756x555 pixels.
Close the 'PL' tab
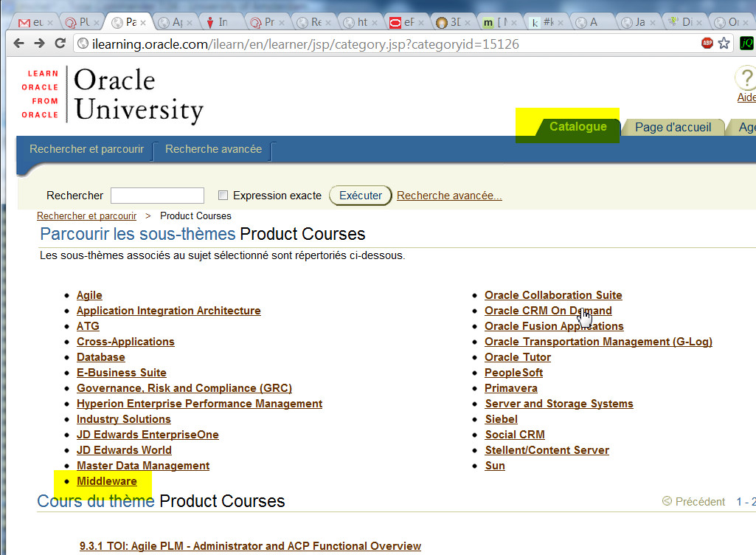pyautogui.click(x=97, y=23)
